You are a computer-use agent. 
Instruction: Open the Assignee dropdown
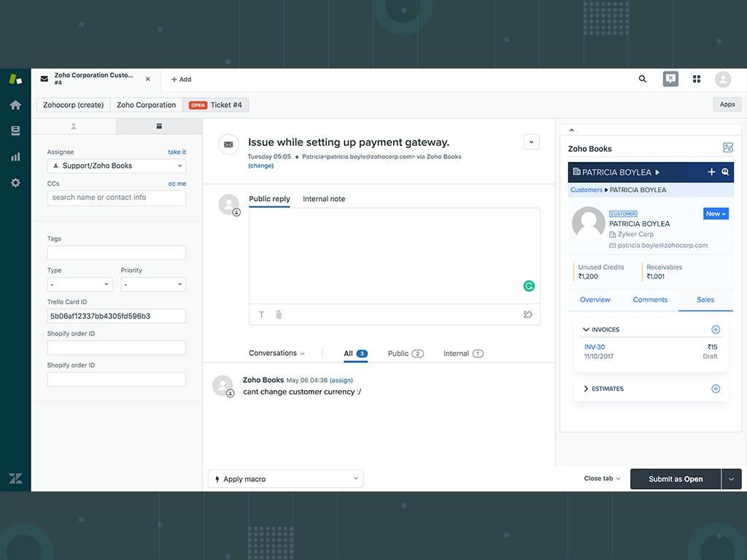(x=117, y=166)
